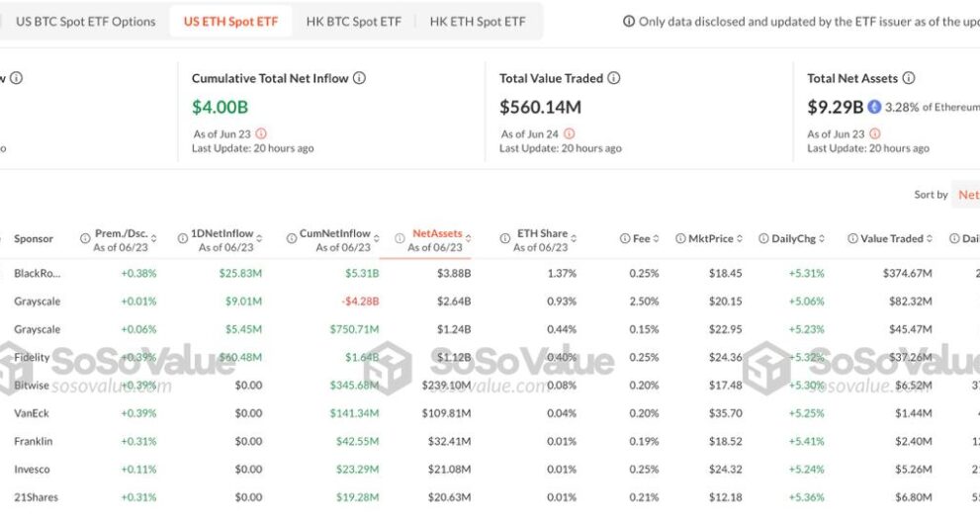980x518 pixels.
Task: Select the HK ETH Spot ETF tab
Action: click(478, 21)
